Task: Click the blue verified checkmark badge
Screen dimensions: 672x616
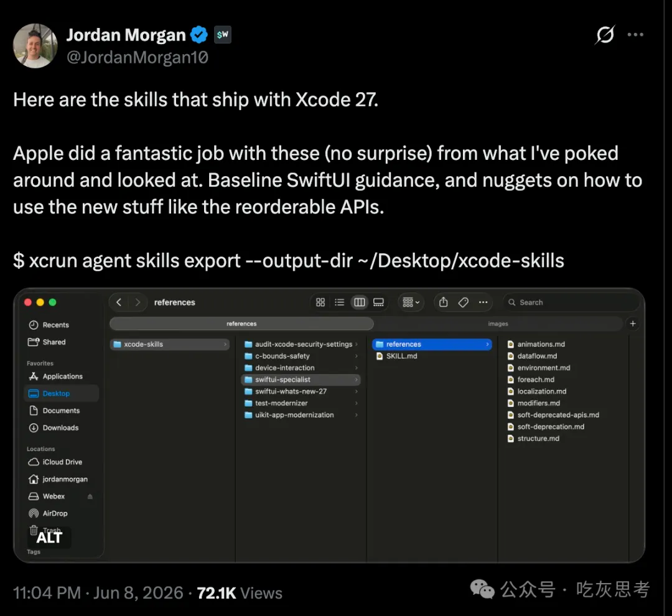Action: pyautogui.click(x=199, y=35)
